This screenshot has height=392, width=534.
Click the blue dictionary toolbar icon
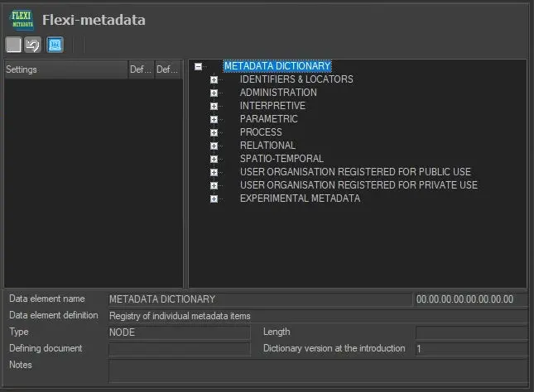[55, 45]
